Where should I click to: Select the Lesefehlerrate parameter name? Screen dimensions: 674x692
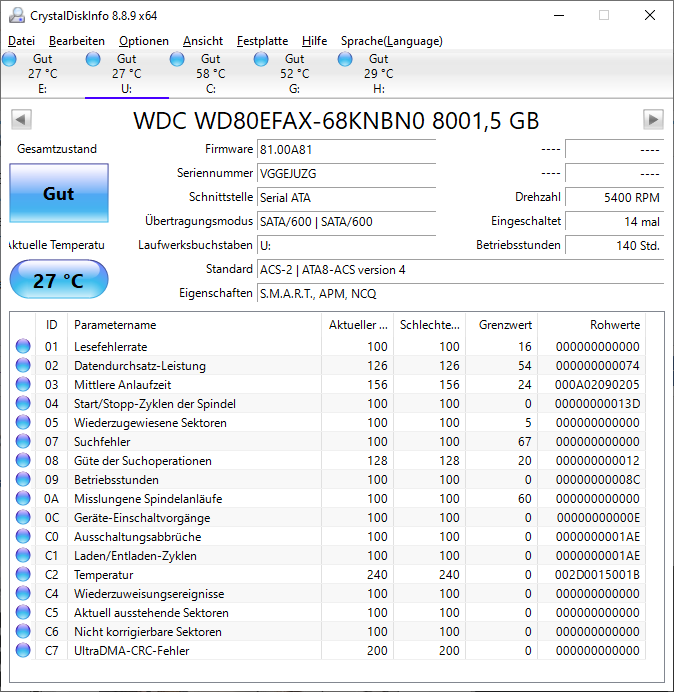(x=110, y=347)
